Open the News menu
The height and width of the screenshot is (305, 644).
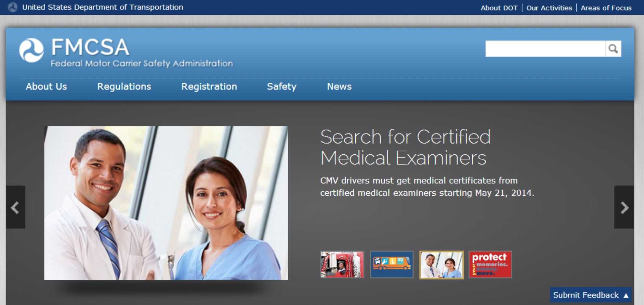(339, 87)
